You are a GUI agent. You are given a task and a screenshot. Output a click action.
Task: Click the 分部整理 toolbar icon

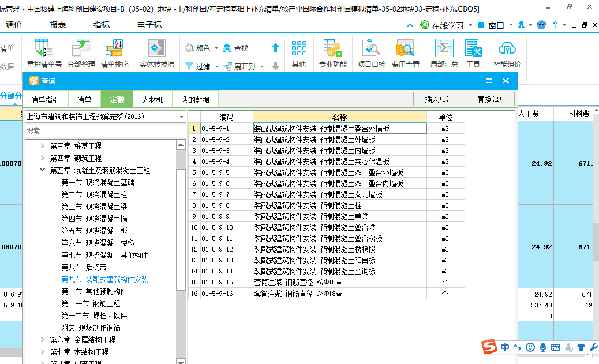[81, 48]
